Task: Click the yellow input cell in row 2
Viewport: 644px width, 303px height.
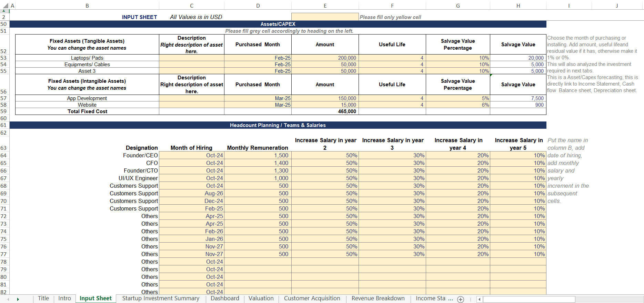Action: click(x=325, y=17)
